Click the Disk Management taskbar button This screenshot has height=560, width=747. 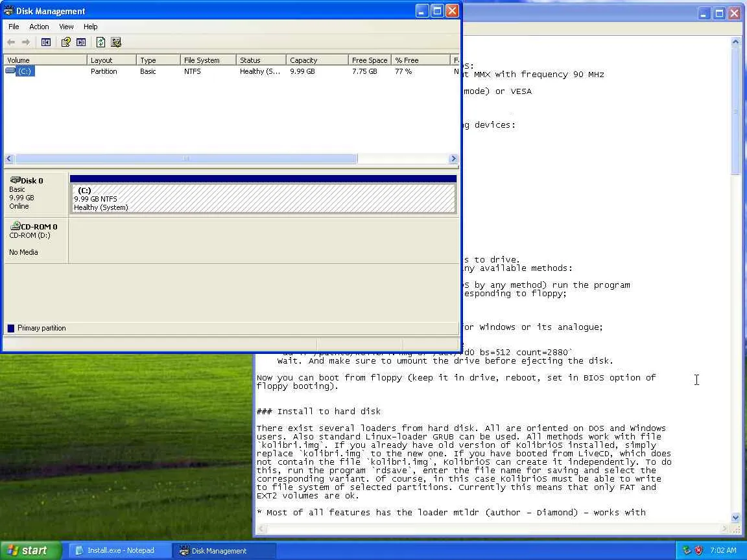coord(224,550)
